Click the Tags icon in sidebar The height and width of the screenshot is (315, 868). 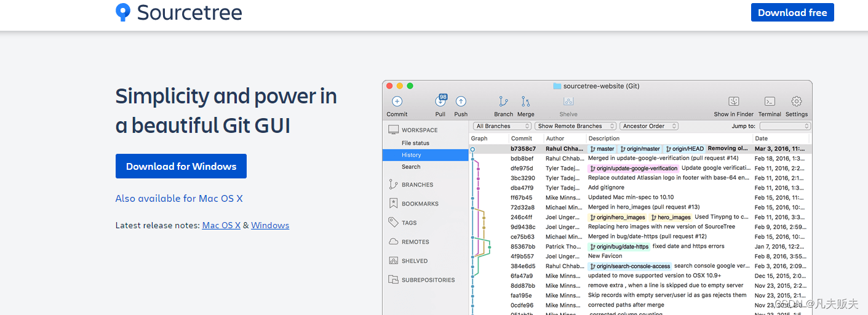[394, 222]
